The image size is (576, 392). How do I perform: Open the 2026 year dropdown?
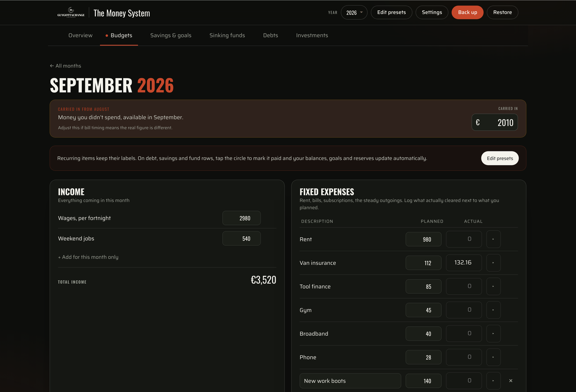(x=354, y=12)
